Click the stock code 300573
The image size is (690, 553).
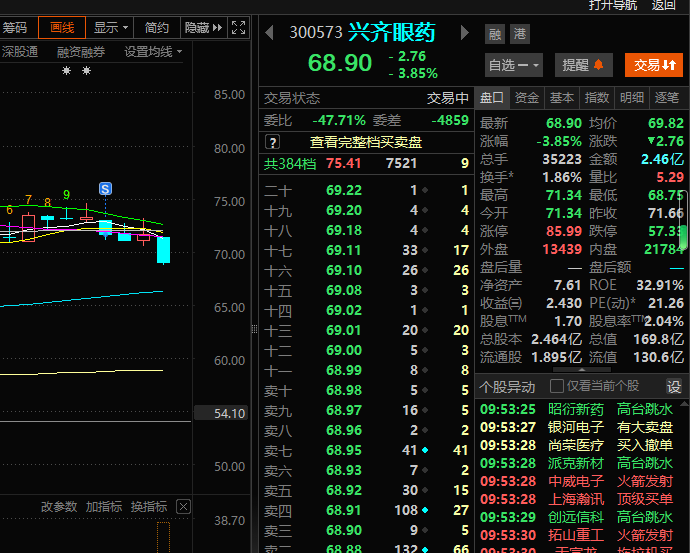tap(316, 33)
